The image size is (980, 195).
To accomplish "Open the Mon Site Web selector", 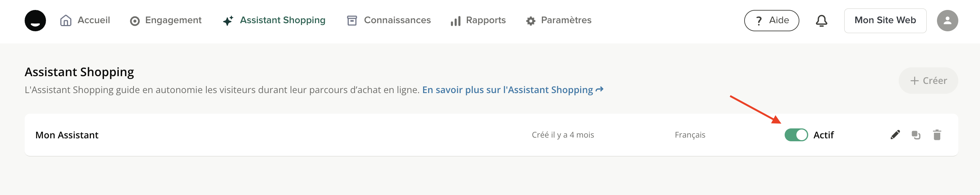I will point(884,21).
